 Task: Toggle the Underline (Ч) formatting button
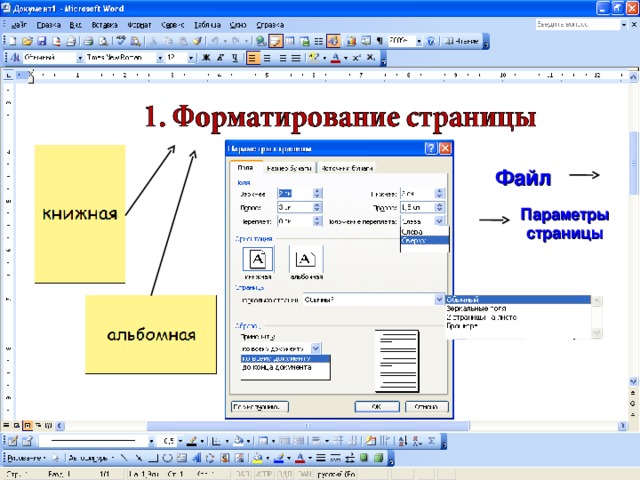(234, 59)
